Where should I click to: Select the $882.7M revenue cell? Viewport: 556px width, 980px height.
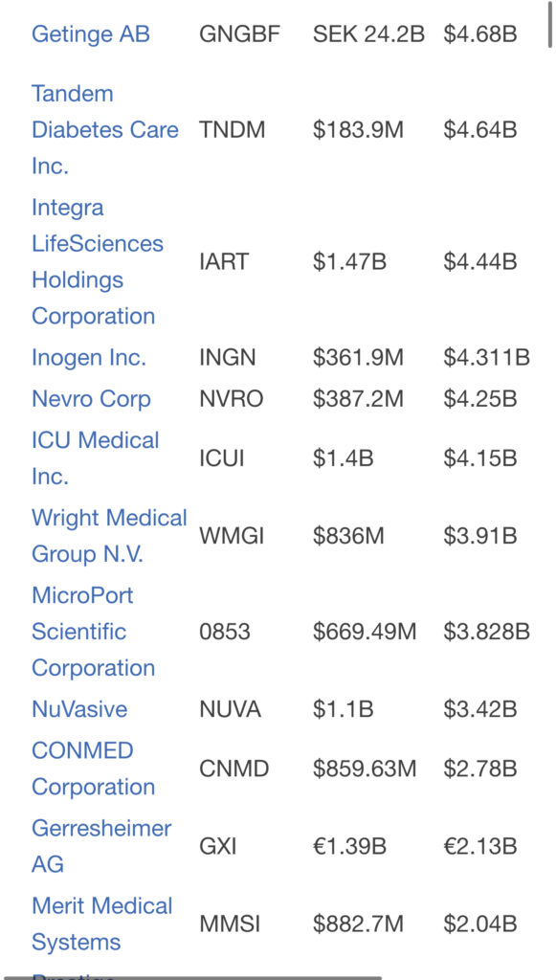[x=358, y=924]
